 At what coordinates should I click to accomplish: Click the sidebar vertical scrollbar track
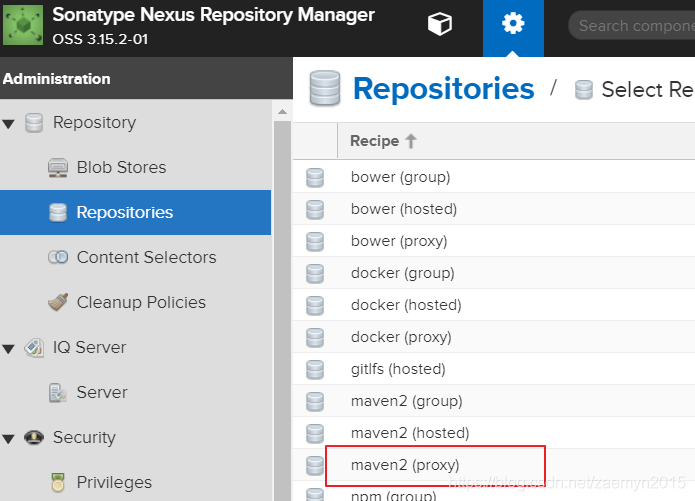click(282, 310)
